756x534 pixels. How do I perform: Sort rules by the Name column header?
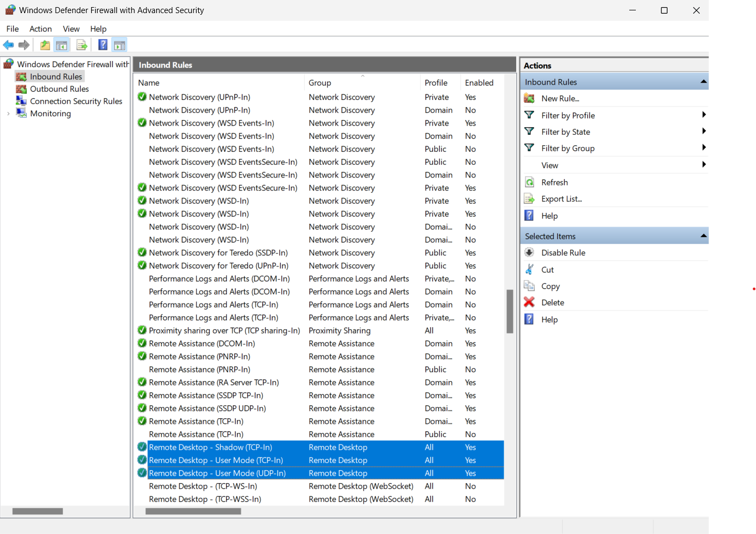(219, 82)
